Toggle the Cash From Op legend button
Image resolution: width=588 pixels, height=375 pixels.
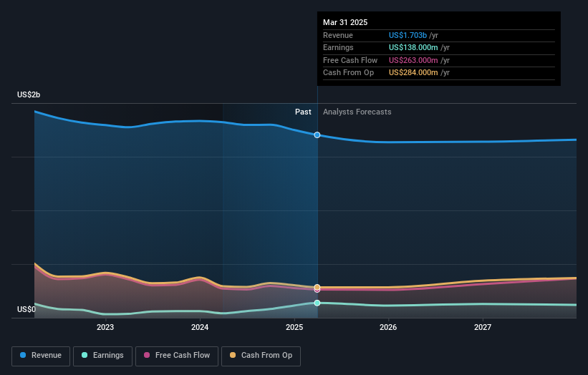click(261, 356)
